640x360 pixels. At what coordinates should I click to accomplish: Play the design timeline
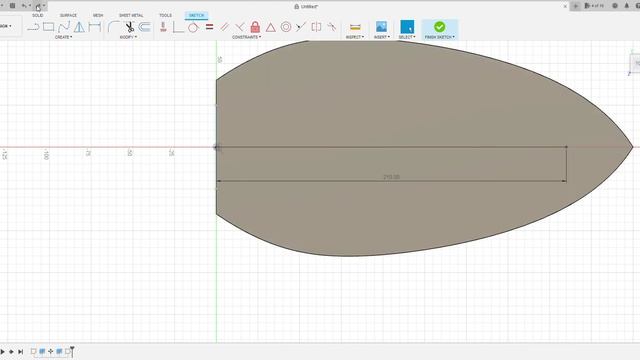(2, 351)
